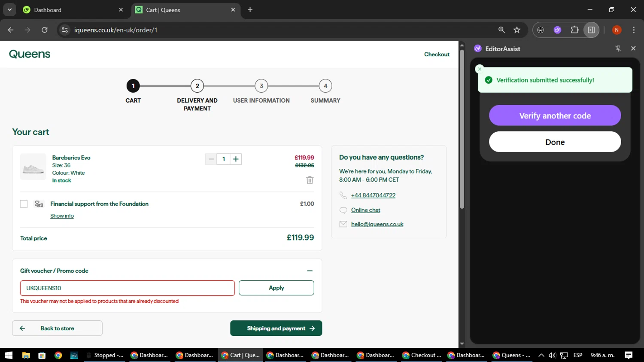Viewport: 644px width, 362px height.
Task: Select step 4 Summary
Action: [x=325, y=86]
